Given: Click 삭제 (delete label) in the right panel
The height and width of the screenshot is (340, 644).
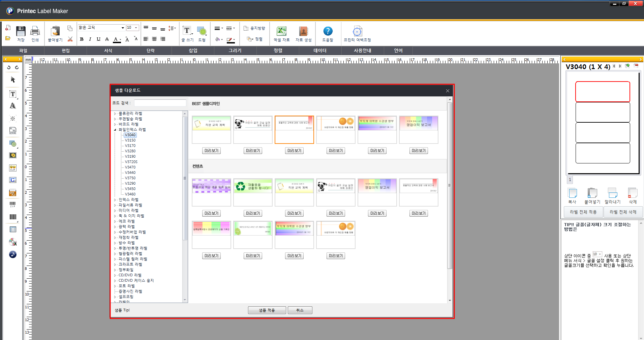Looking at the screenshot, I should pyautogui.click(x=633, y=196).
